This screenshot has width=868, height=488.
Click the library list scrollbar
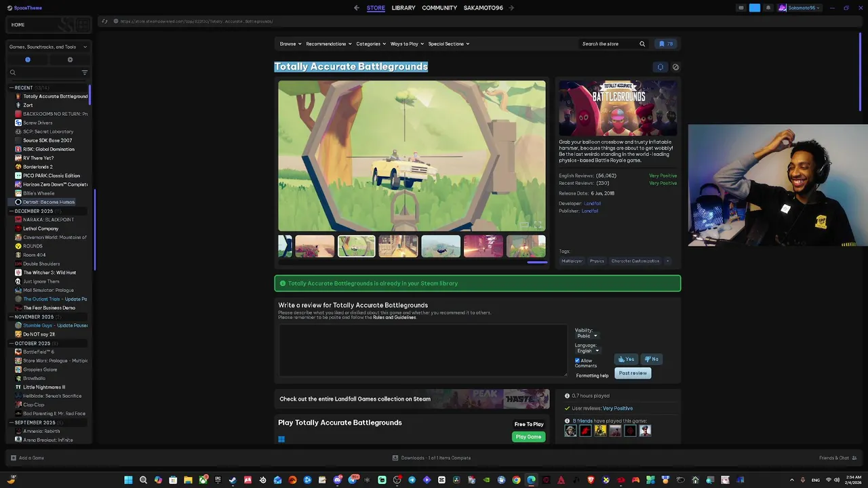pyautogui.click(x=90, y=95)
